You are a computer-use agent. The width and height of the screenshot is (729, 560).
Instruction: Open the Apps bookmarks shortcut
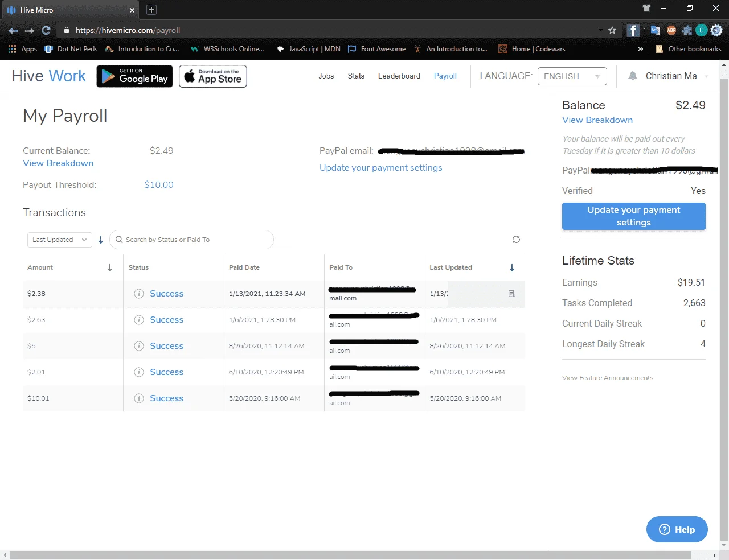pos(23,49)
